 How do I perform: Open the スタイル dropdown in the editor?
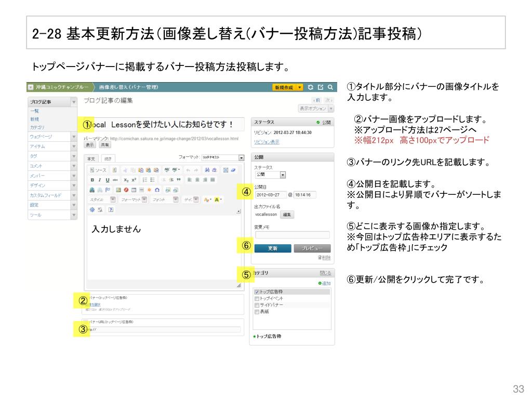point(102,200)
